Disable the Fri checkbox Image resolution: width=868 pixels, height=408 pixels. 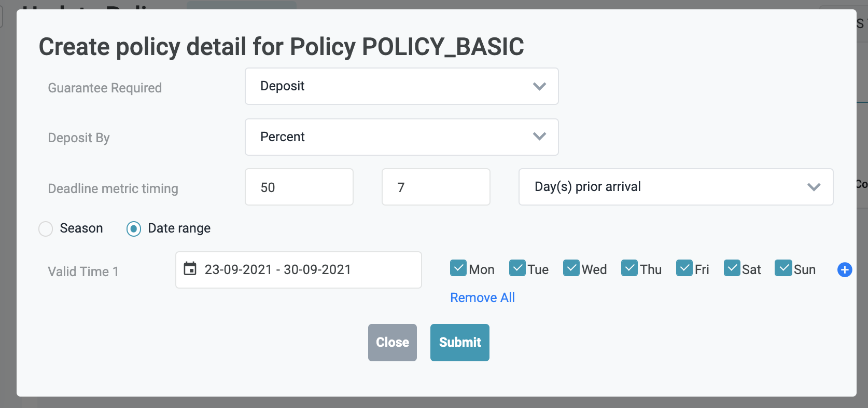point(684,268)
